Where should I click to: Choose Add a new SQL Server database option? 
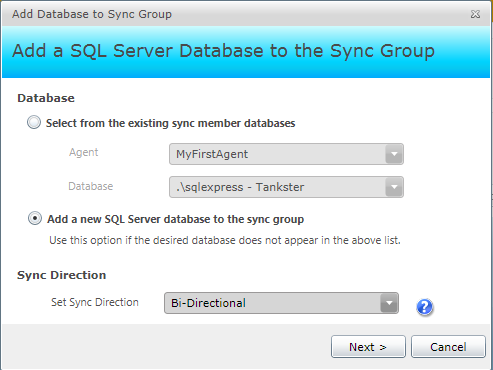tap(35, 219)
